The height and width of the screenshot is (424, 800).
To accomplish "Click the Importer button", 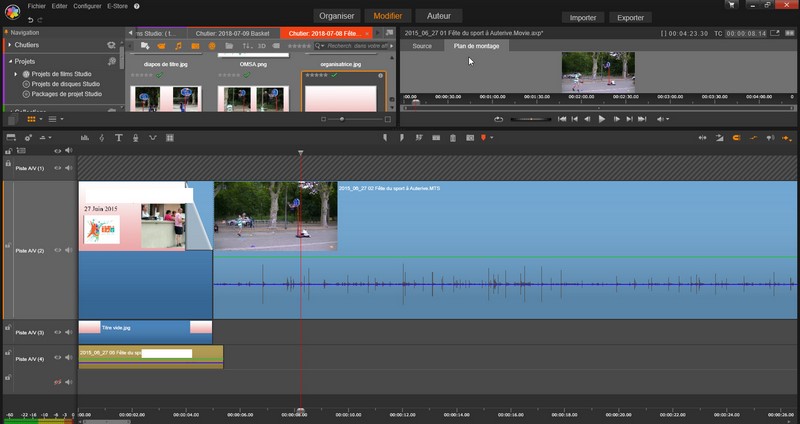I will pos(583,17).
